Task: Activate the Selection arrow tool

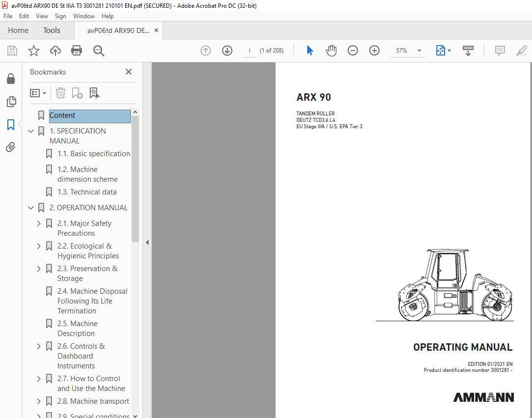Action: point(310,51)
